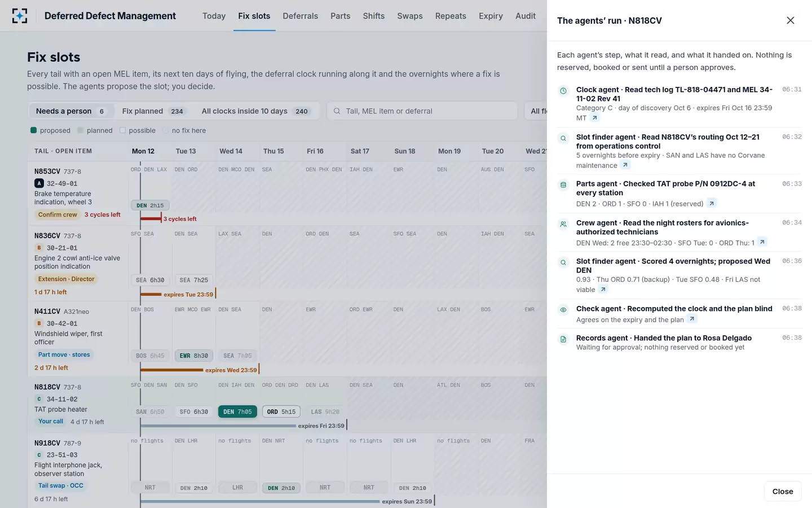Click the 'Your call' tag on N818CV
The height and width of the screenshot is (508, 812).
click(51, 421)
